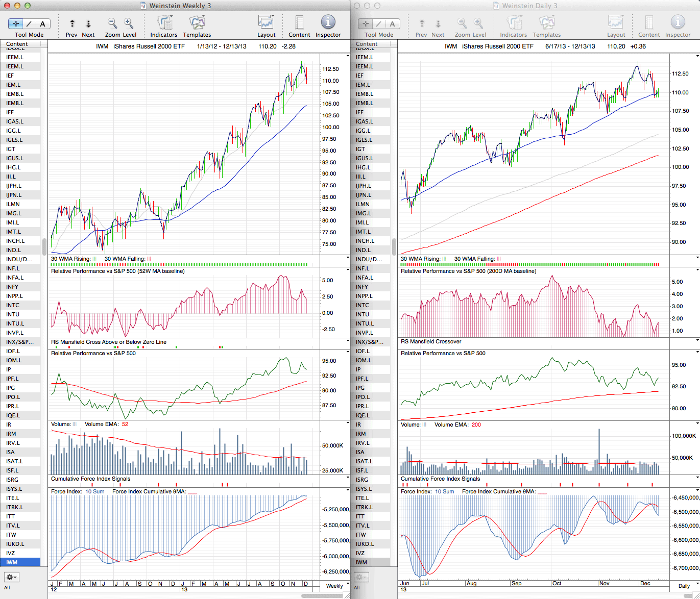Screen dimensions: 700x599
Task: Click Daily content list vertical scrollbar thumb
Action: (394, 246)
